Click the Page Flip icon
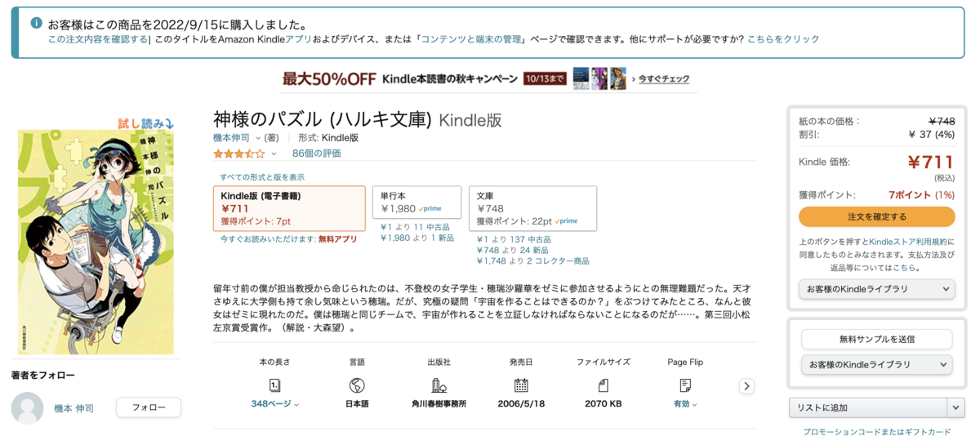Screen dimensions: 980x436 [685, 385]
